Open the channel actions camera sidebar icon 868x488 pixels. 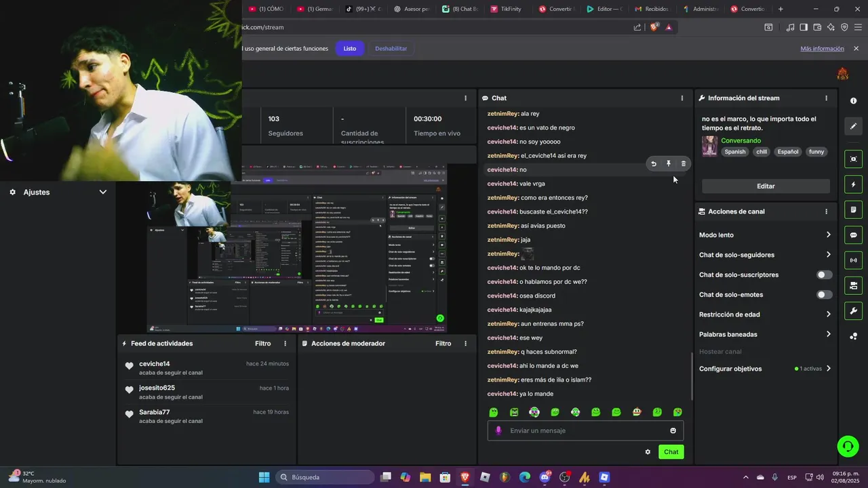(x=853, y=285)
